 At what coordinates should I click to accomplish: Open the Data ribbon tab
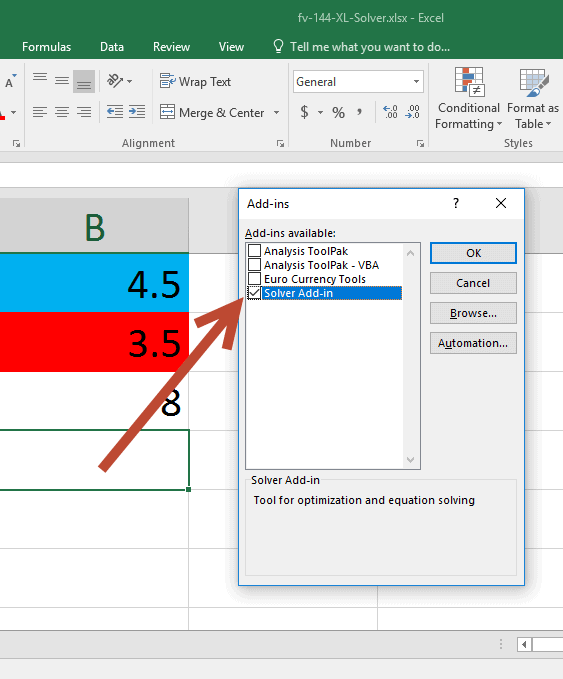pos(112,47)
